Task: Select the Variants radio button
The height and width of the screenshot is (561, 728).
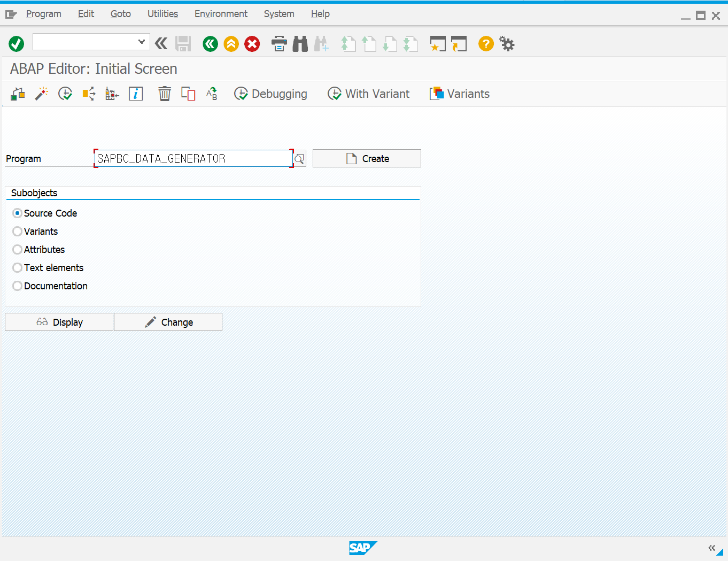Action: (18, 231)
